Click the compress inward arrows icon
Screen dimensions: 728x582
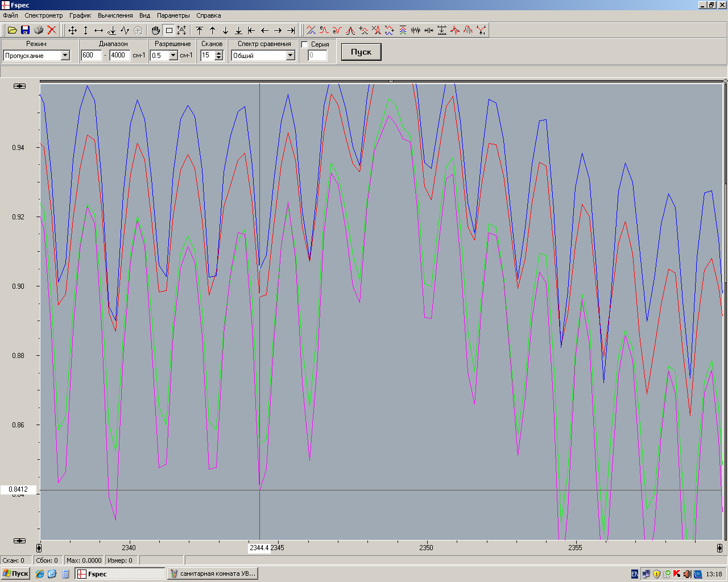coord(429,30)
